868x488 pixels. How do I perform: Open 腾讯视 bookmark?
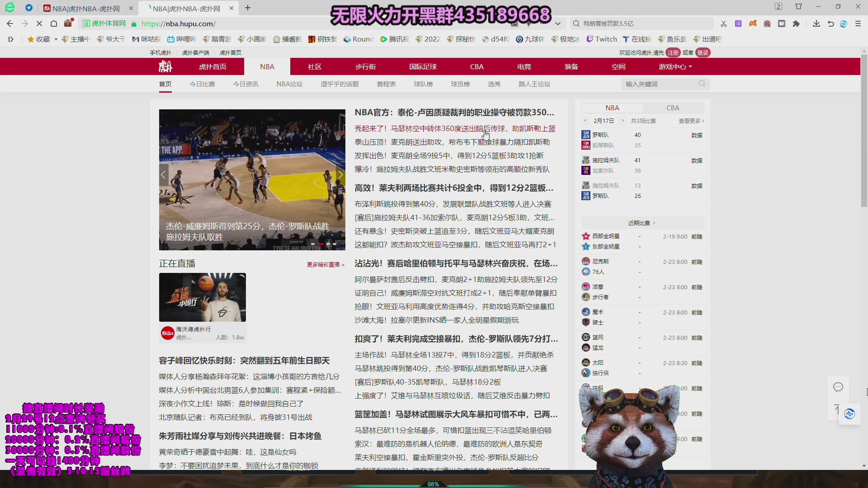(x=394, y=39)
